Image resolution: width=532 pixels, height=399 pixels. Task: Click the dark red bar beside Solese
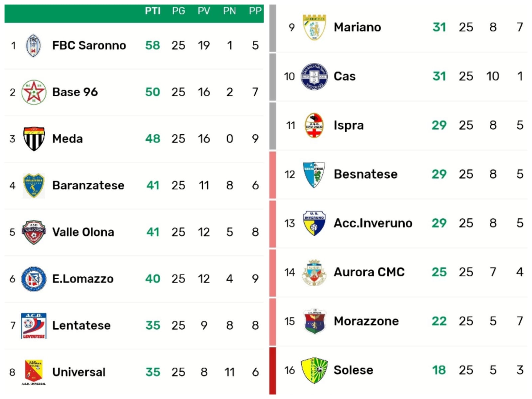point(273,370)
